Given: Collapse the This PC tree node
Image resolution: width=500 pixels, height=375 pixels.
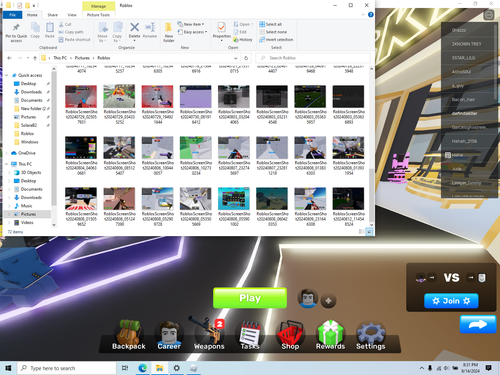Looking at the screenshot, I should pos(7,164).
